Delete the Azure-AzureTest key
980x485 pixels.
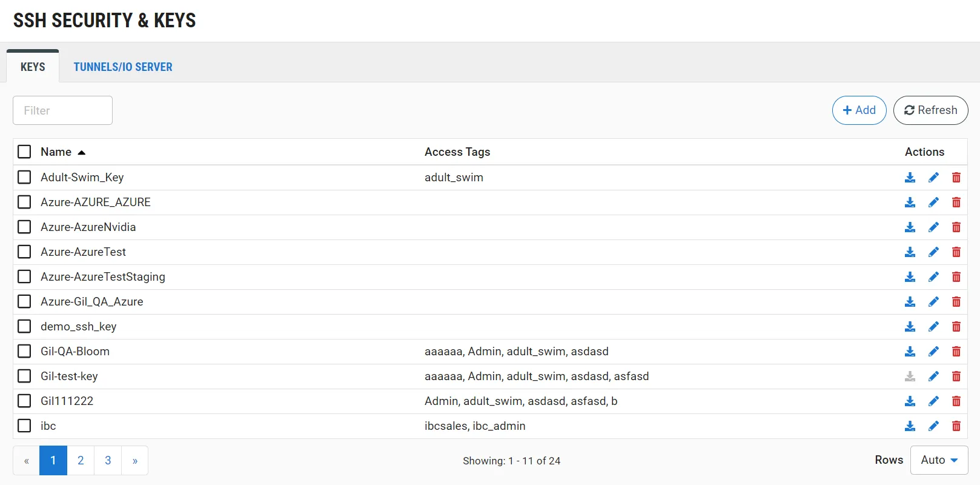(956, 252)
